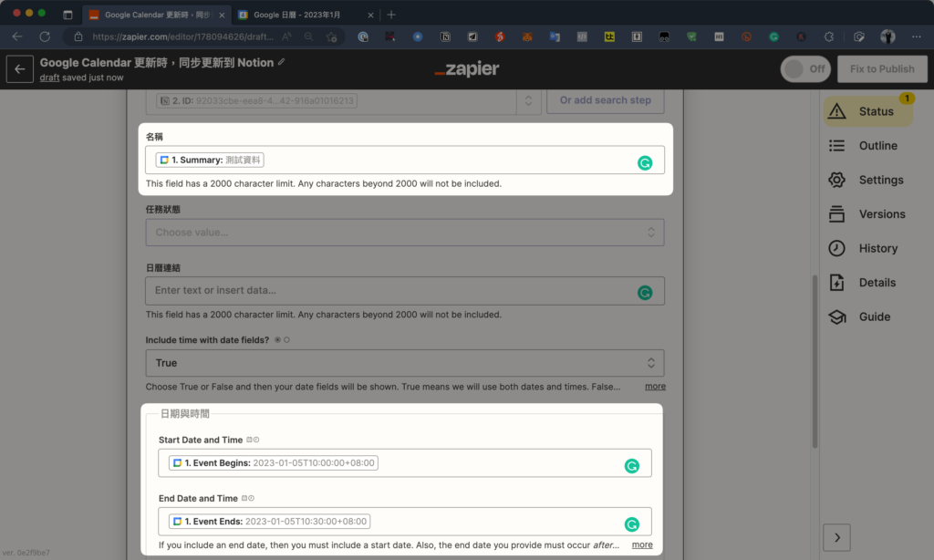
Task: Click the History clock icon
Action: pos(837,248)
